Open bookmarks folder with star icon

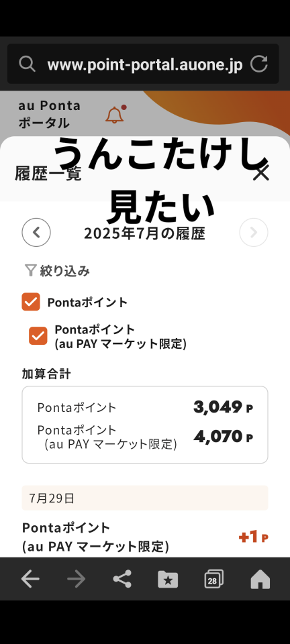[168, 580]
